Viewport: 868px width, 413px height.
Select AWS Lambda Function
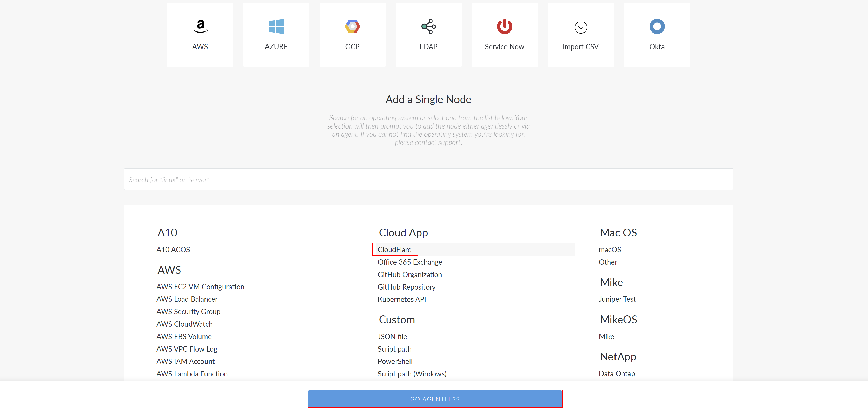pyautogui.click(x=192, y=374)
